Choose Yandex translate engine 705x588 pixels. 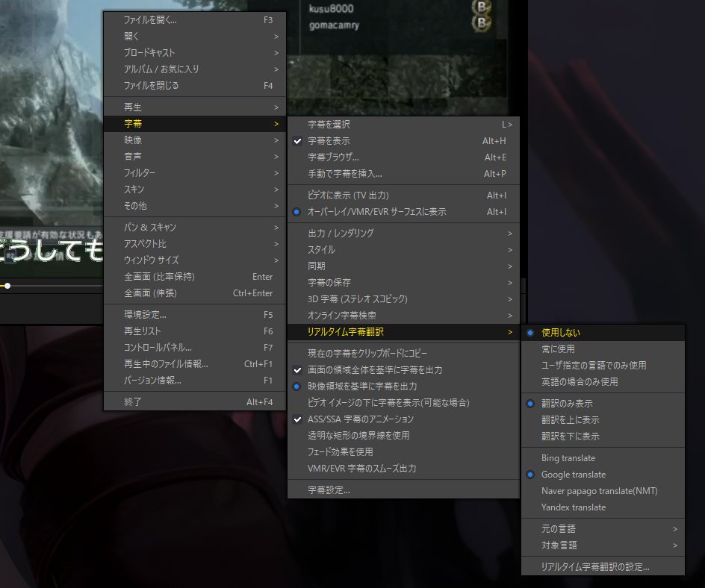pos(603,507)
